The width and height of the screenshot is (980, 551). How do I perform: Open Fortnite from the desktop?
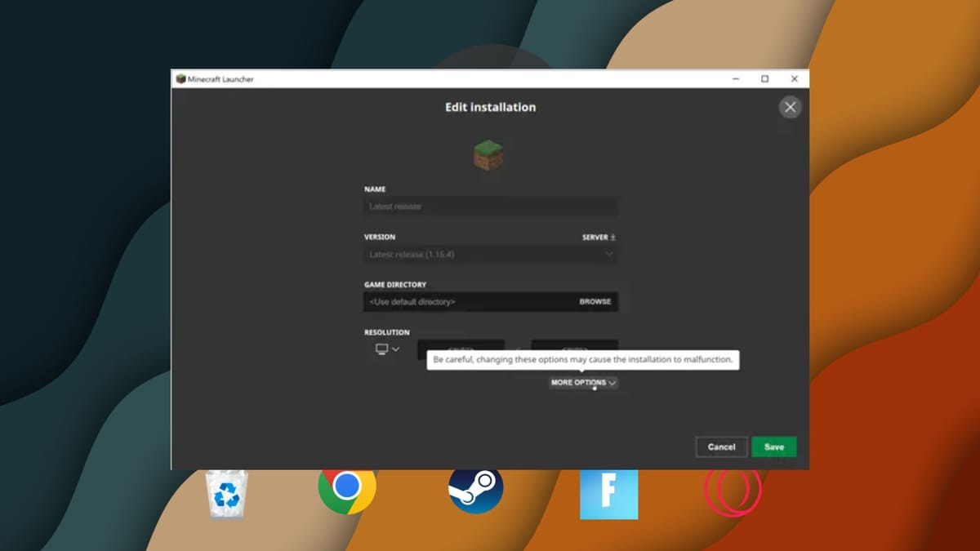tap(608, 494)
